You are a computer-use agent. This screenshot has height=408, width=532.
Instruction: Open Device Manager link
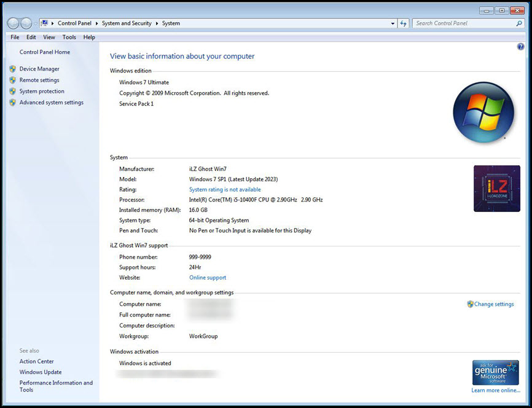39,69
